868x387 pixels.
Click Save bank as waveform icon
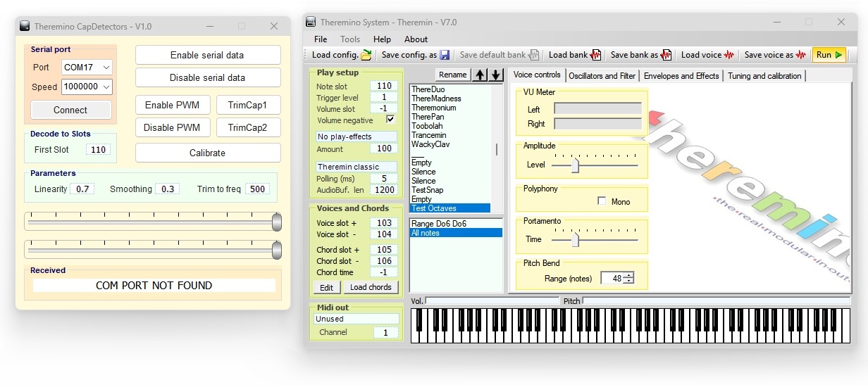point(666,55)
